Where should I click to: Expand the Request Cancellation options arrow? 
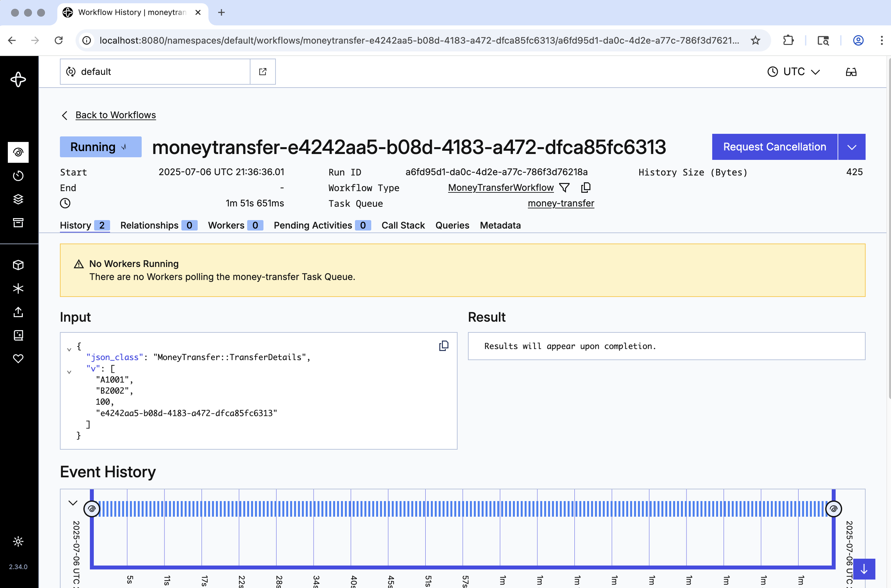coord(851,147)
